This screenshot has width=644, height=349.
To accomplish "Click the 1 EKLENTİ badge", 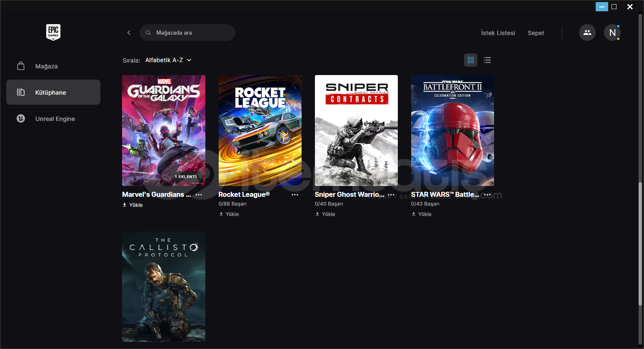I will click(186, 177).
